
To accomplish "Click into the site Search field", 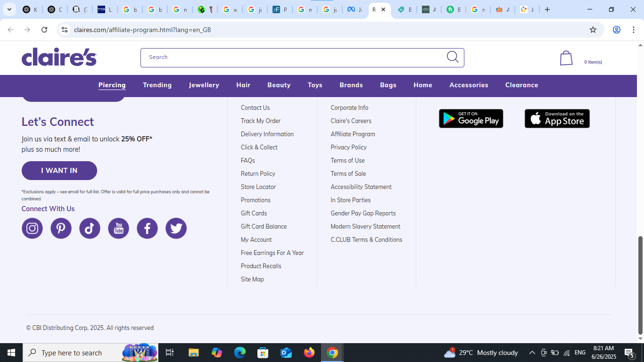I will pyautogui.click(x=302, y=58).
